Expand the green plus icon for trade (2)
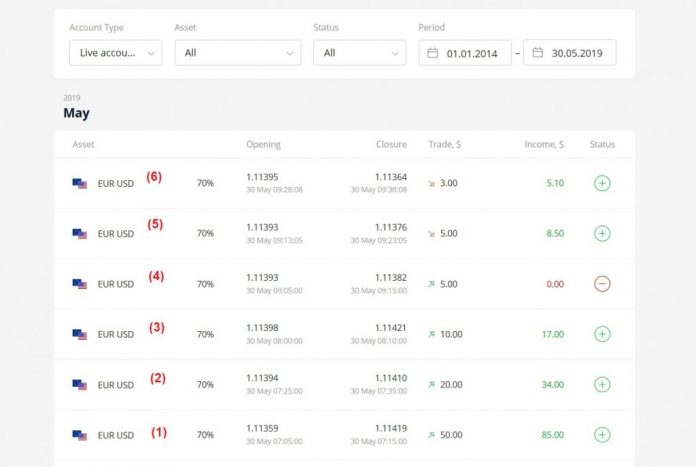The height and width of the screenshot is (467, 696). click(602, 384)
